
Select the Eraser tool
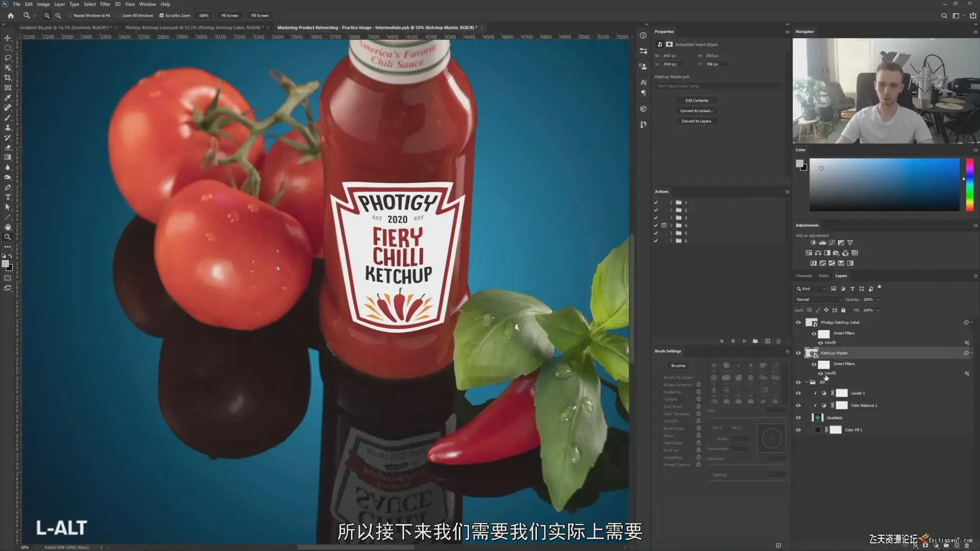8,147
